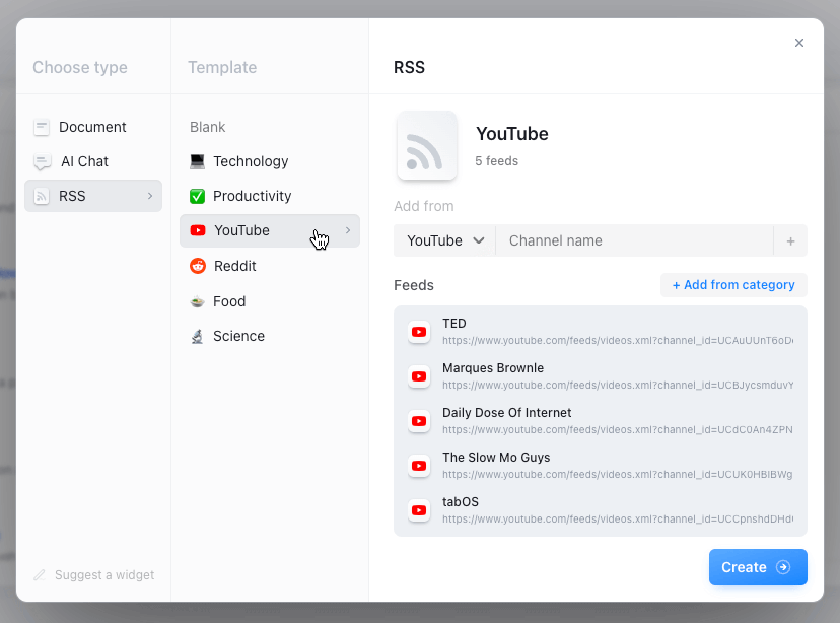
Task: Click the Template column heading
Action: pyautogui.click(x=222, y=67)
